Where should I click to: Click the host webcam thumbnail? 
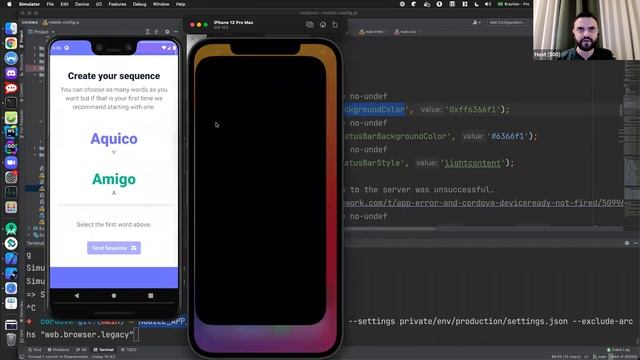586,30
